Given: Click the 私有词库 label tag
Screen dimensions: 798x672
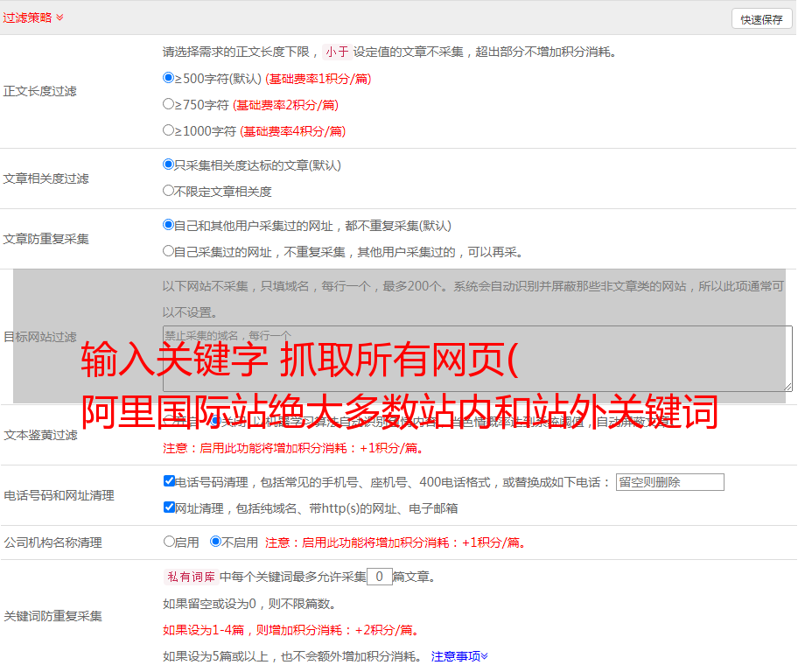Looking at the screenshot, I should 189,577.
